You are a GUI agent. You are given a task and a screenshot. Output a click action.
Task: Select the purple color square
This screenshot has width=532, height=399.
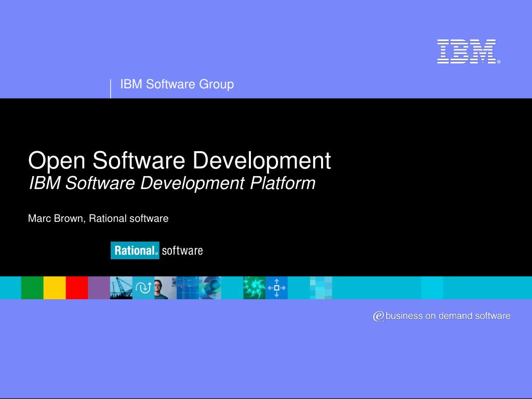(x=99, y=288)
